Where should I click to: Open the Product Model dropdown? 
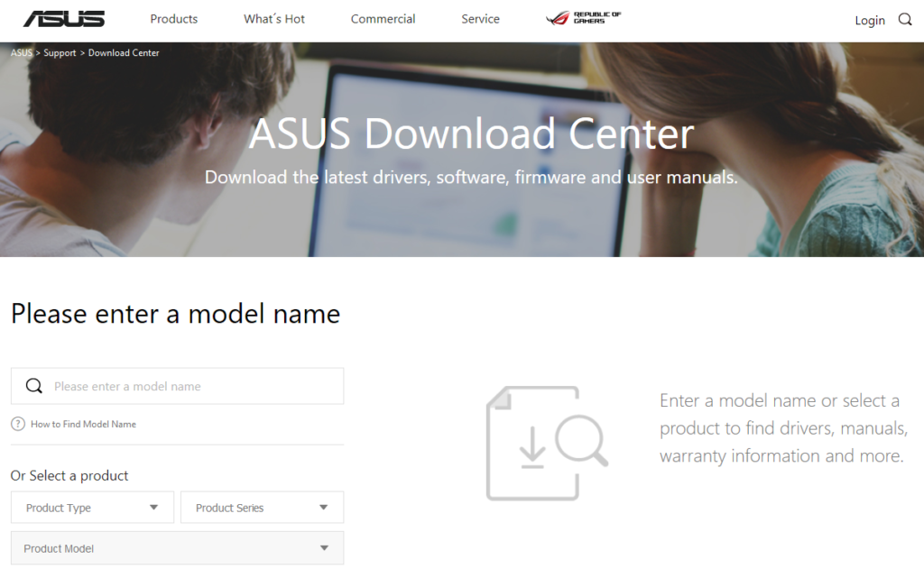[177, 548]
